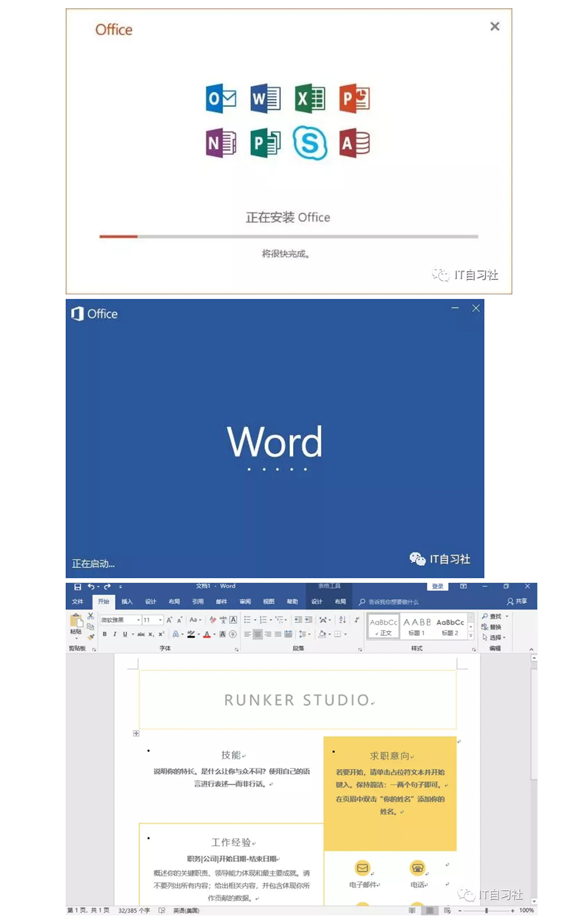Click the 登录 sign-in button
This screenshot has width=574, height=924.
click(x=437, y=586)
